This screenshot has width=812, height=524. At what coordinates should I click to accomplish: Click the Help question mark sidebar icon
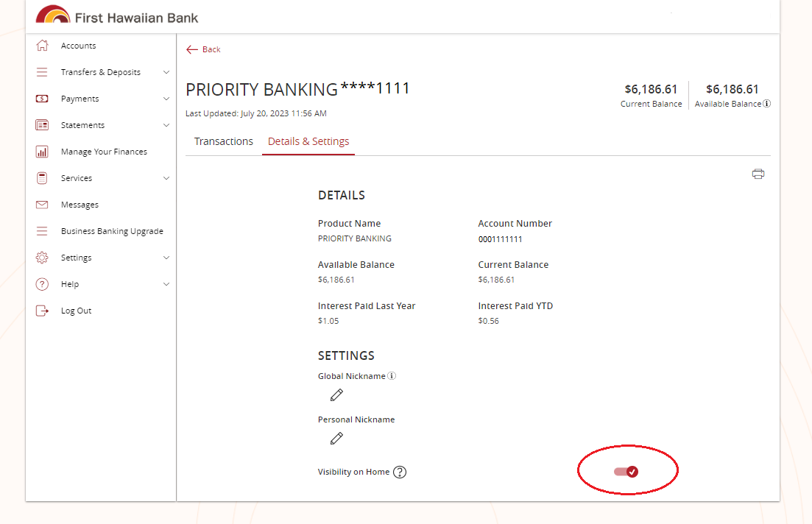click(x=42, y=284)
